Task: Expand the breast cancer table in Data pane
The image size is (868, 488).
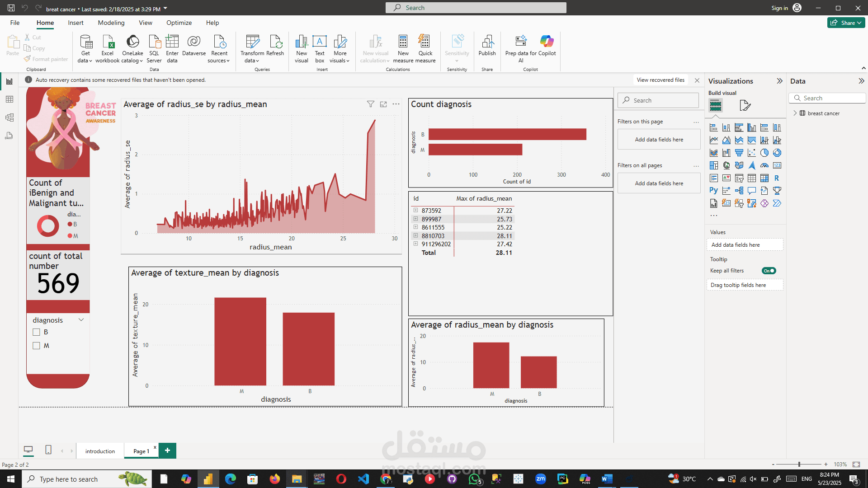Action: point(795,113)
